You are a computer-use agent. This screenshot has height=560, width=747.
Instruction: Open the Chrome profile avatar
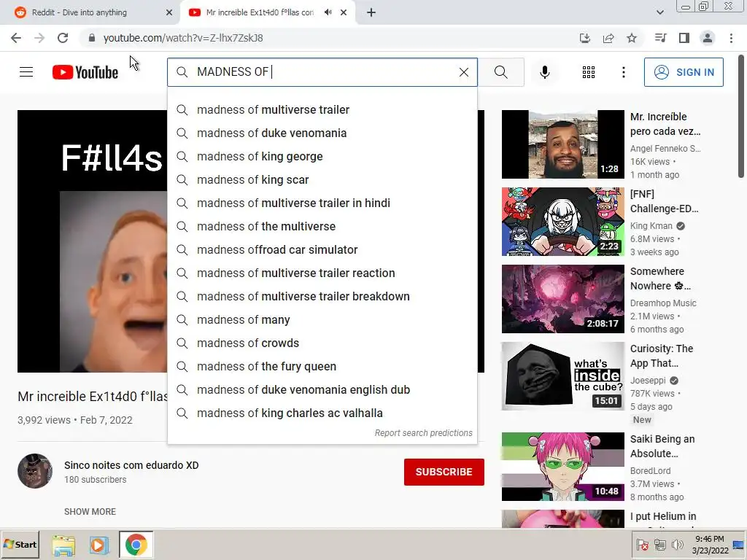tap(708, 38)
